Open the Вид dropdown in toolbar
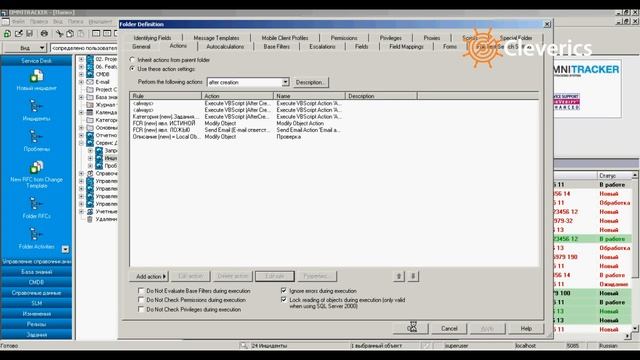This screenshot has width=640, height=360. (x=25, y=48)
